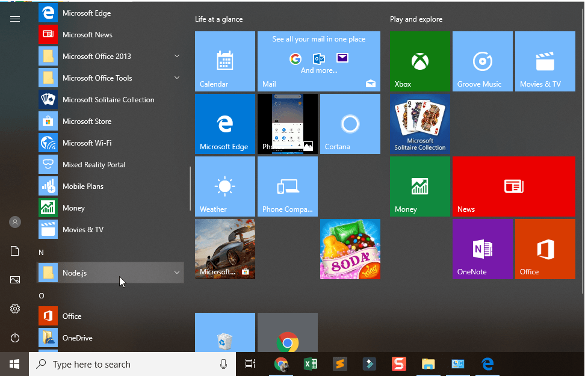Click the tiles area scrollbar
Screen dimensions: 588x376
click(583, 150)
